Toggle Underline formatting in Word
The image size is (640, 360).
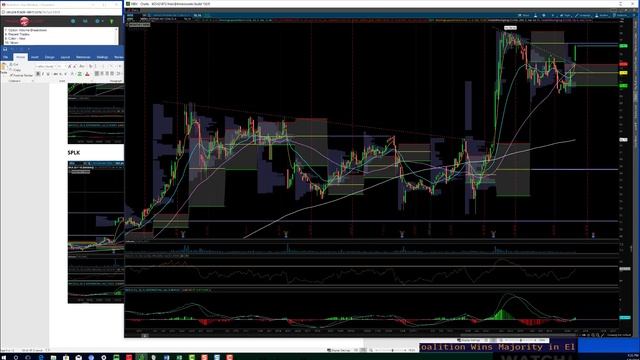(x=48, y=74)
